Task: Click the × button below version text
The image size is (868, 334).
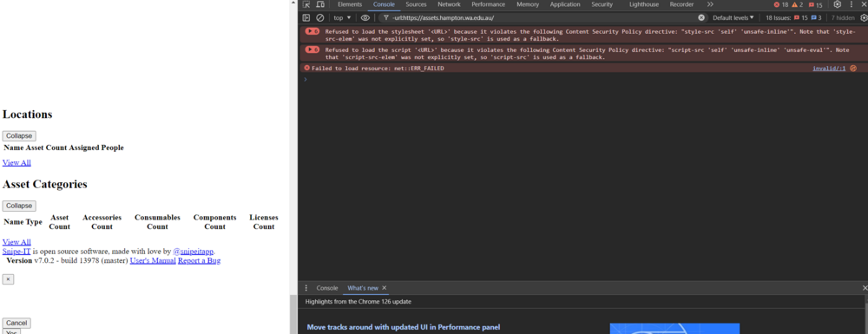Action: pos(9,280)
